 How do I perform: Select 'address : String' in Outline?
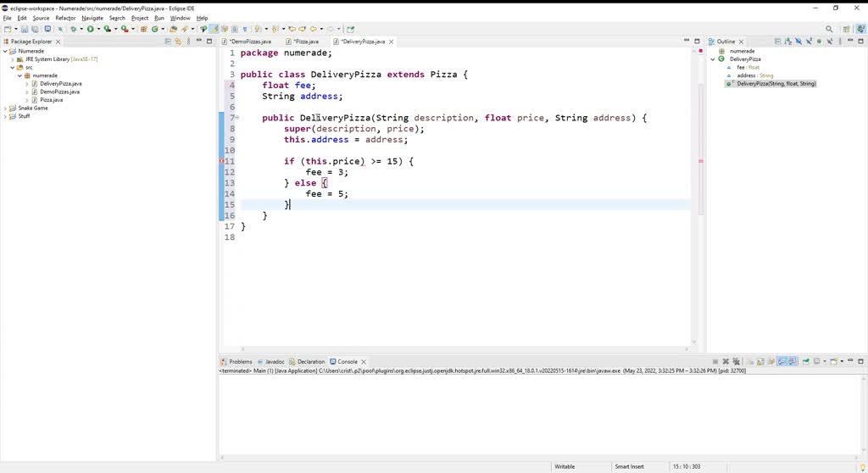pyautogui.click(x=755, y=75)
